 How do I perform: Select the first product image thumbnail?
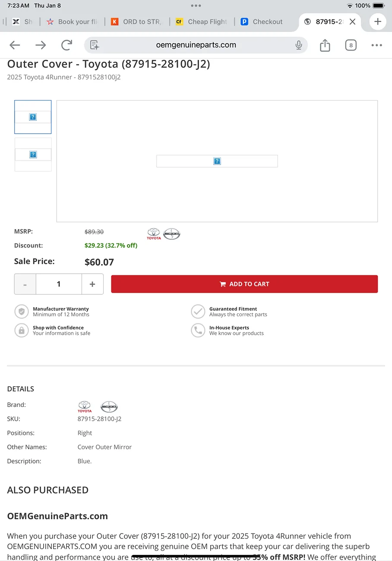[33, 117]
